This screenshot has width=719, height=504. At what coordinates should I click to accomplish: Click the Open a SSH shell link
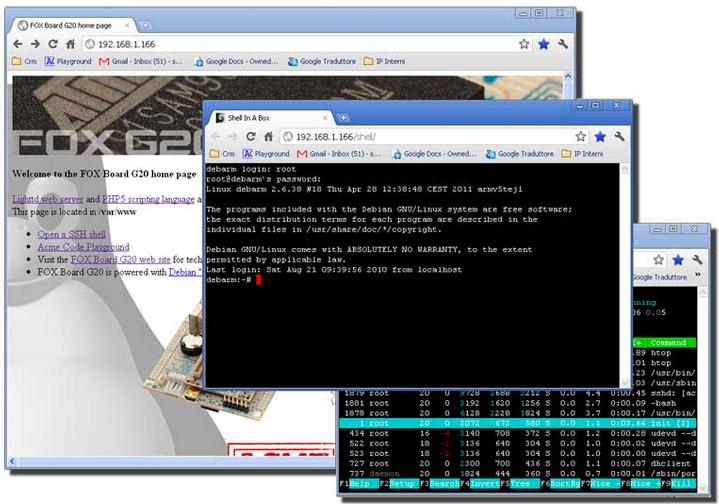click(71, 234)
